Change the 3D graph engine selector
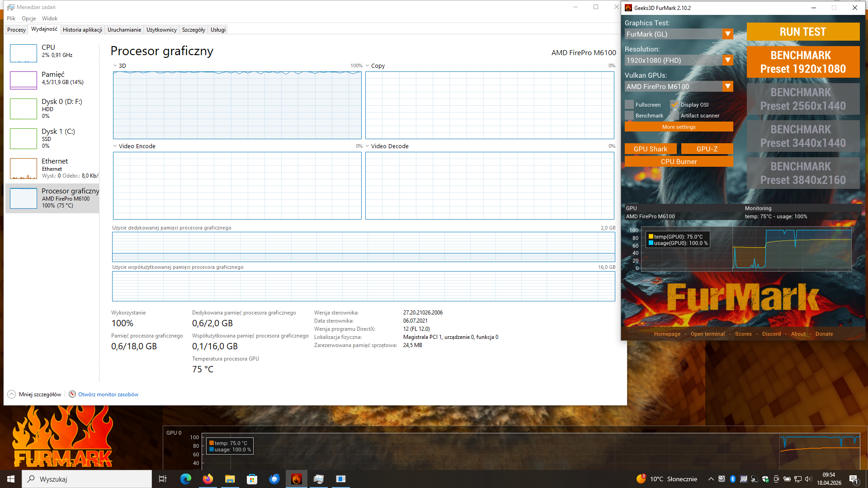The height and width of the screenshot is (488, 868). tap(119, 66)
